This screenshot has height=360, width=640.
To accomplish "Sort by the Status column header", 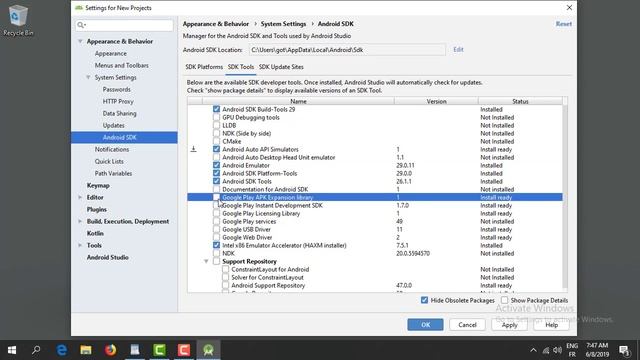I will (x=520, y=101).
